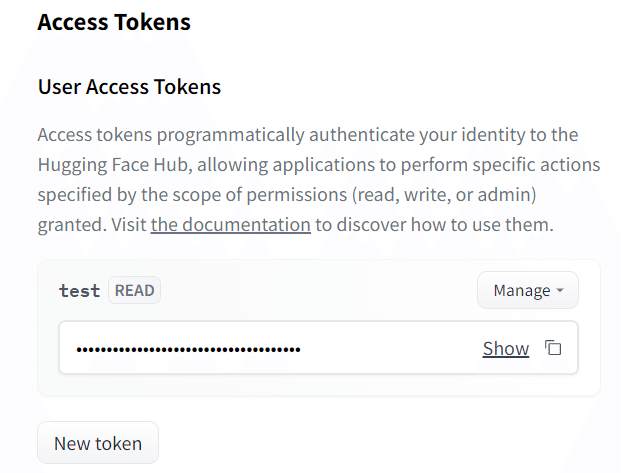The image size is (621, 473).
Task: Click the Access Tokens page heading
Action: click(x=114, y=22)
